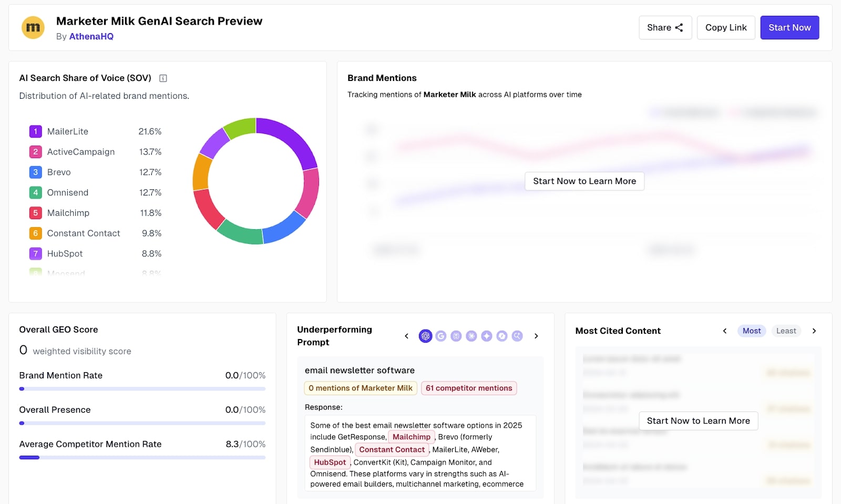Click the Marketer Milk logo icon
This screenshot has height=504, width=841.
(33, 27)
